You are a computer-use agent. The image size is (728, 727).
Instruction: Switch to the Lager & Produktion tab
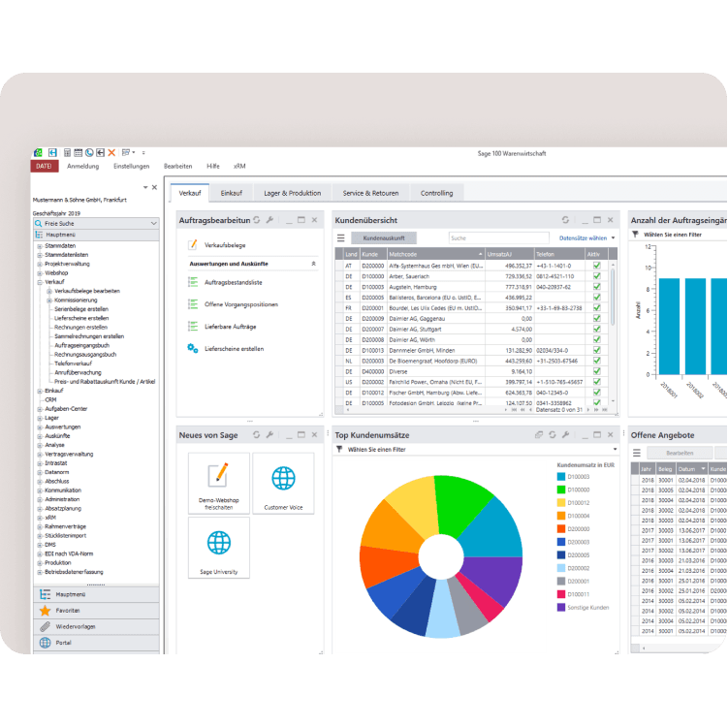292,193
